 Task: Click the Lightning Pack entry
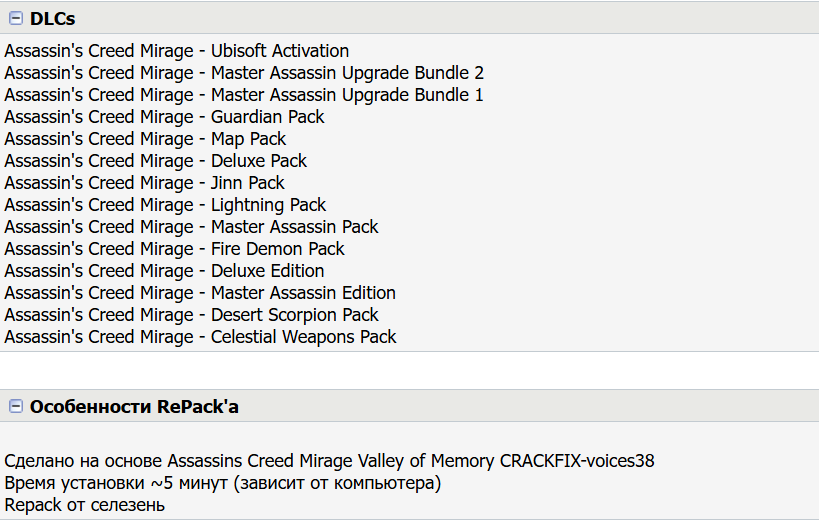coord(165,205)
